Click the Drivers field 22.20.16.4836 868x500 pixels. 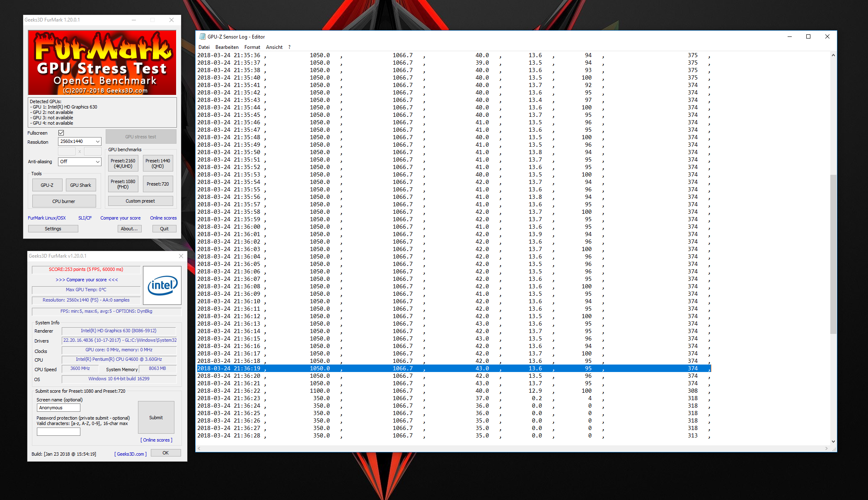click(x=119, y=340)
